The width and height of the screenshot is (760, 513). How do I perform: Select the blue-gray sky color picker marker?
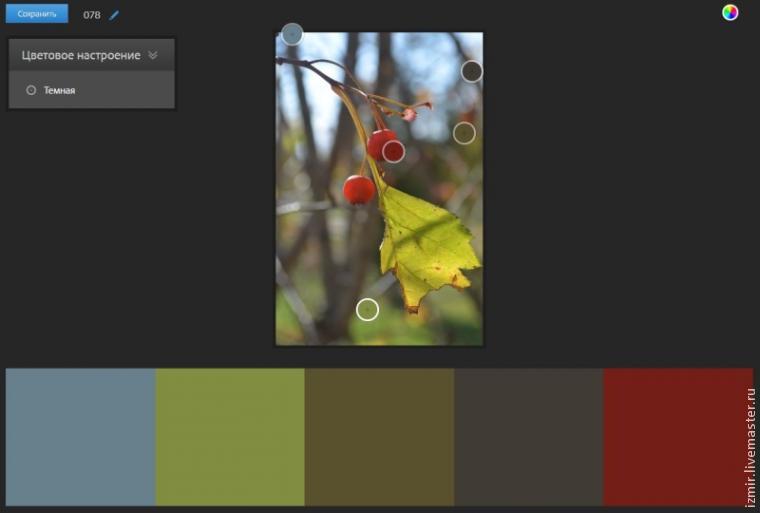[292, 34]
